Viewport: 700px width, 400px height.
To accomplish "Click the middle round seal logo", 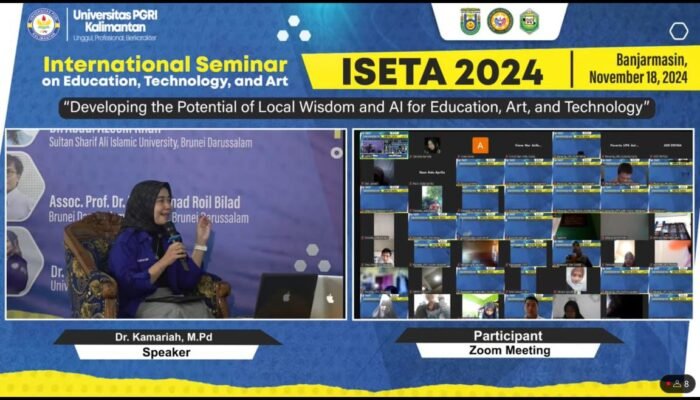I will click(500, 21).
